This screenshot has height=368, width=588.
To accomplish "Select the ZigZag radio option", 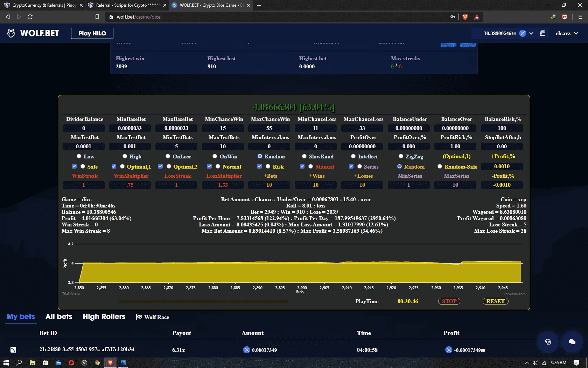I will click(401, 156).
